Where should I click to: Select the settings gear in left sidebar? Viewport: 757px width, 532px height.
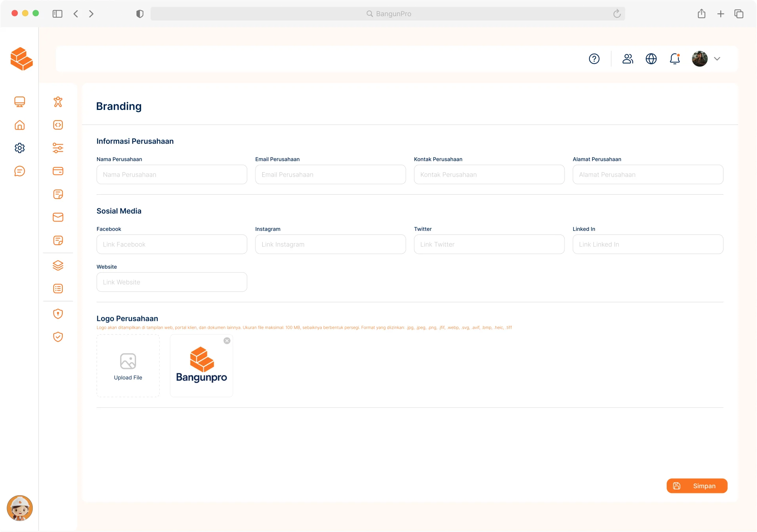20,148
